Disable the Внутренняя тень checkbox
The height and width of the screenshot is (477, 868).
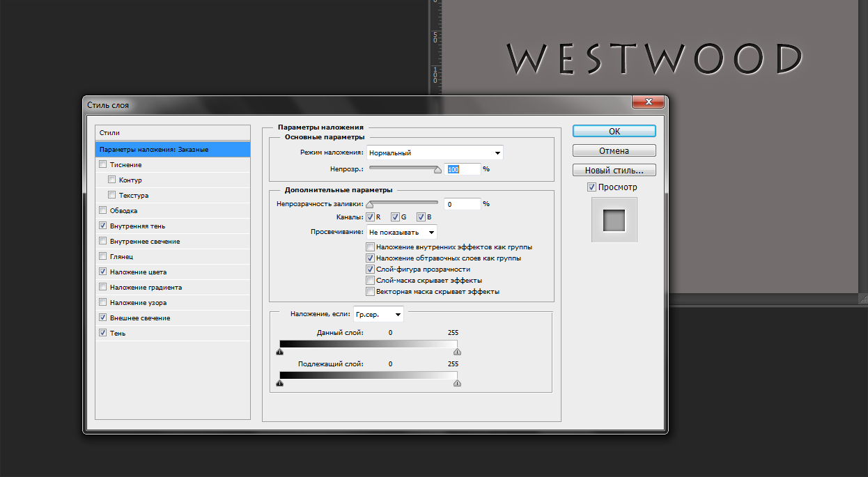coord(103,226)
